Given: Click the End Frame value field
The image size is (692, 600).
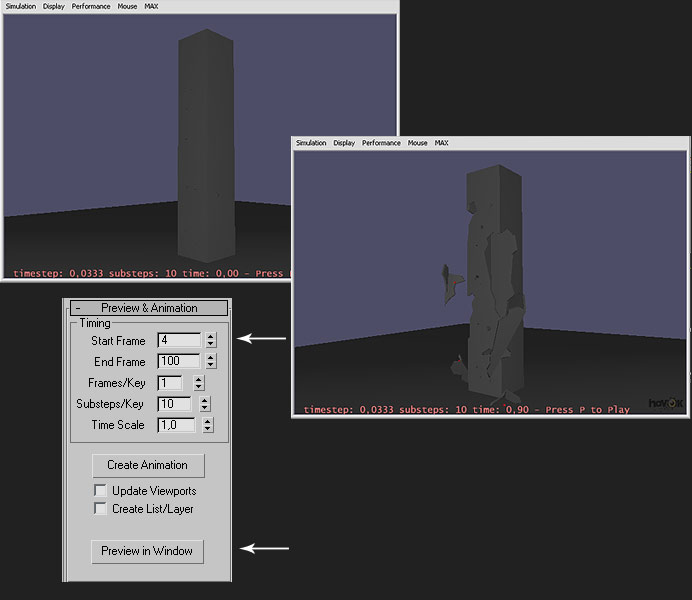Looking at the screenshot, I should (179, 361).
